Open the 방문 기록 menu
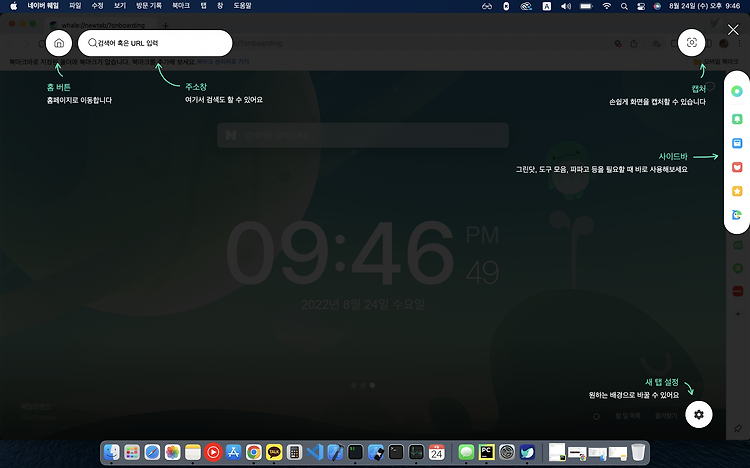 click(x=149, y=6)
